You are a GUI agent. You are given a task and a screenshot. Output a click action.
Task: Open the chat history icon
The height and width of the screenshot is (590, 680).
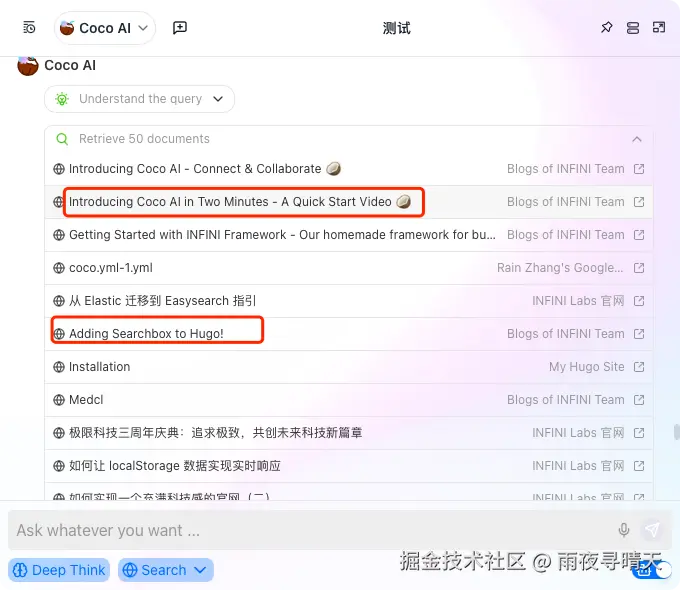(x=29, y=28)
